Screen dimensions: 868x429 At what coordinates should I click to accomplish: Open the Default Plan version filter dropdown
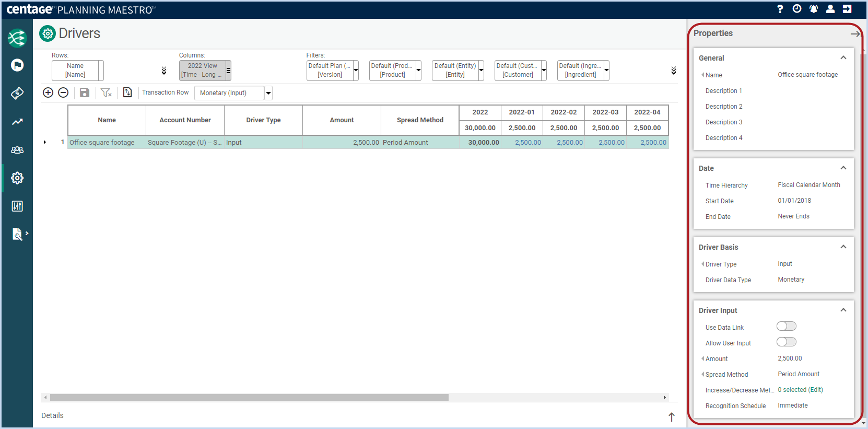[x=356, y=70]
